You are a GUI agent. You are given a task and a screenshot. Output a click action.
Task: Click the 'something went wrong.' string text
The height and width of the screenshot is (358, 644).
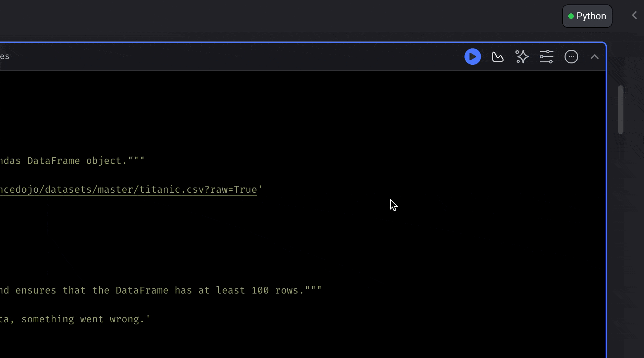click(x=83, y=319)
